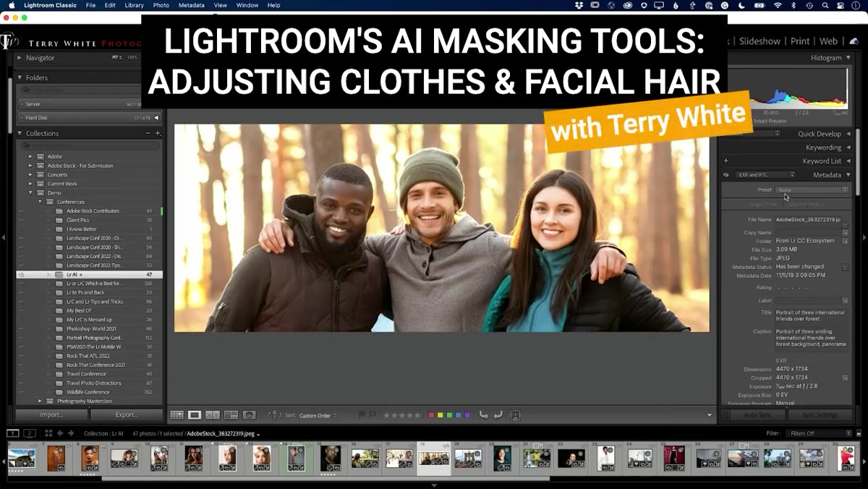The width and height of the screenshot is (868, 489).
Task: Collapse the Collections panel
Action: click(x=20, y=133)
